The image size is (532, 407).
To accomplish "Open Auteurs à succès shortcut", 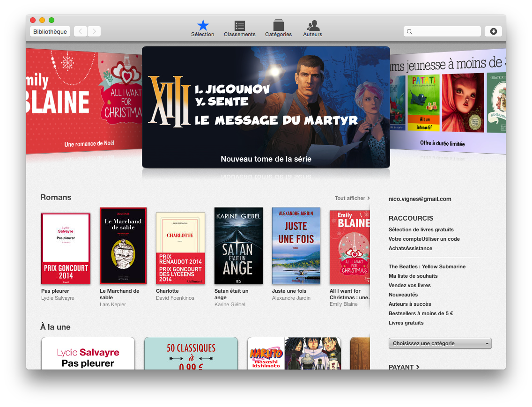I will [410, 304].
